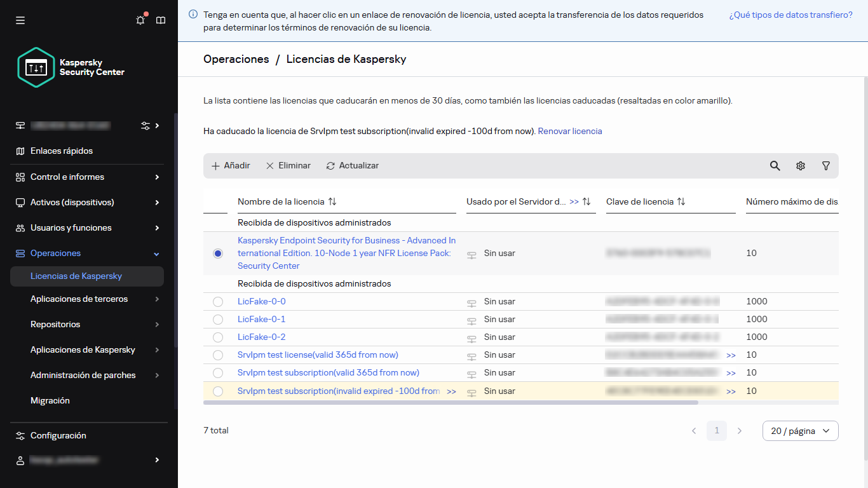Open the documentation book icon

coord(161,20)
